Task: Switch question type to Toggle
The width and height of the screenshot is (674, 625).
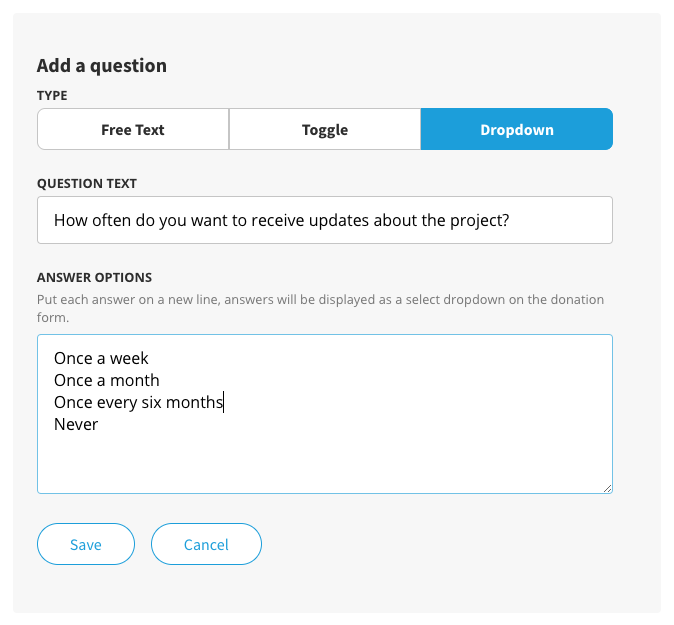Action: [x=325, y=129]
